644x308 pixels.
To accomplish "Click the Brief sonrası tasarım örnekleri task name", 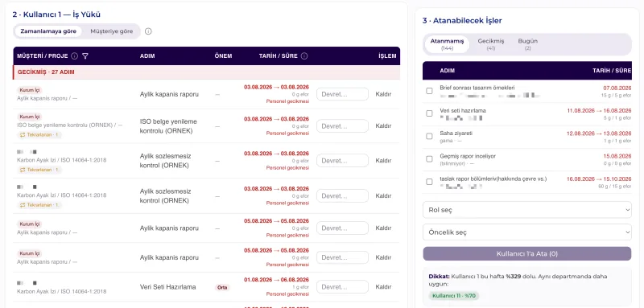I will [x=477, y=88].
